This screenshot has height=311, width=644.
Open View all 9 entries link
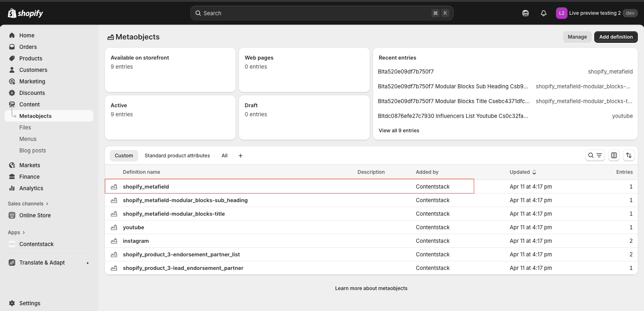click(399, 131)
